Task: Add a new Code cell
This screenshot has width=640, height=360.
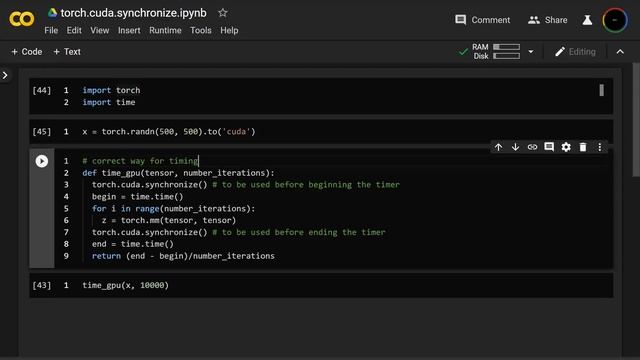Action: pos(27,52)
